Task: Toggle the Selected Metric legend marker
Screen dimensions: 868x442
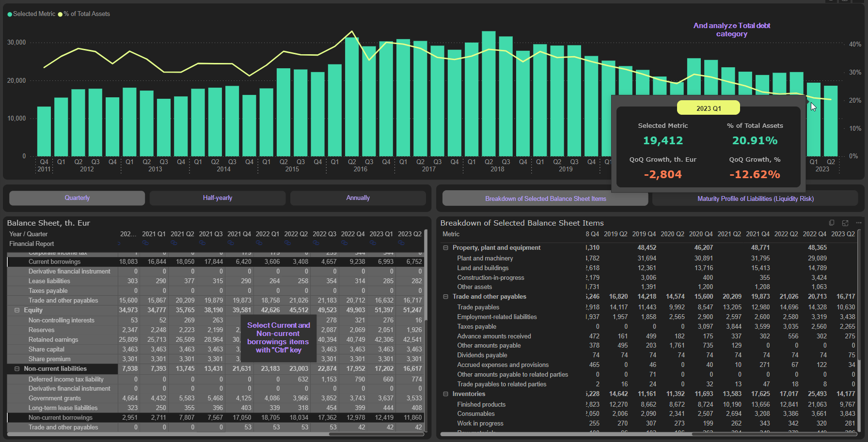Action: tap(10, 14)
